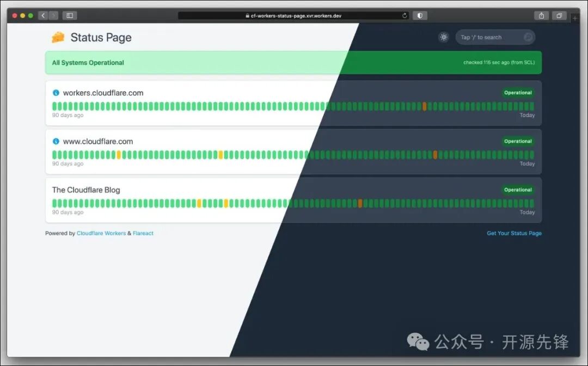Image resolution: width=588 pixels, height=366 pixels.
Task: Focus the "Tap '/' to search" field
Action: pyautogui.click(x=495, y=37)
